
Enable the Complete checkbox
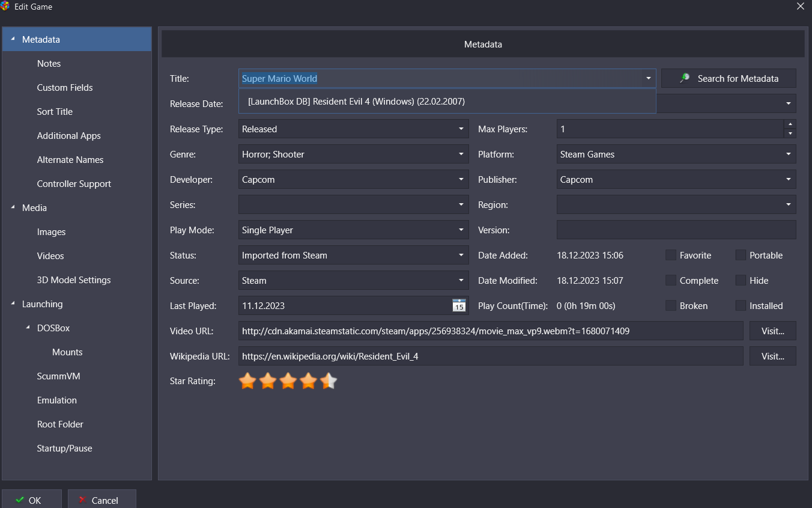point(671,280)
